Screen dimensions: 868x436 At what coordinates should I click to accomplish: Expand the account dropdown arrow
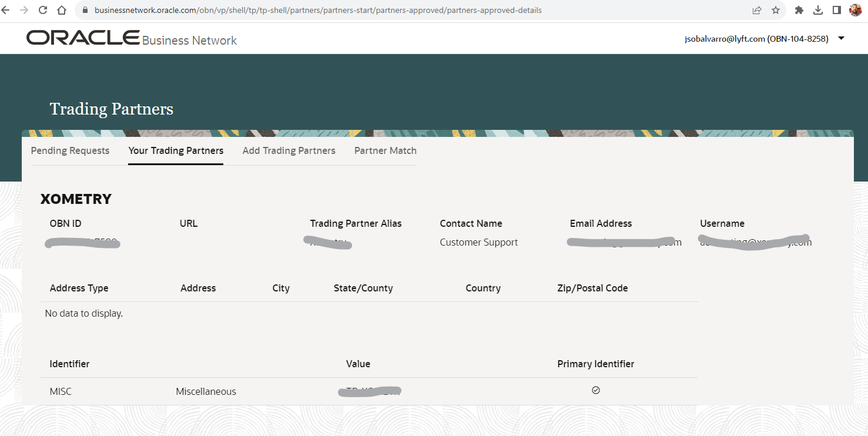coord(841,38)
